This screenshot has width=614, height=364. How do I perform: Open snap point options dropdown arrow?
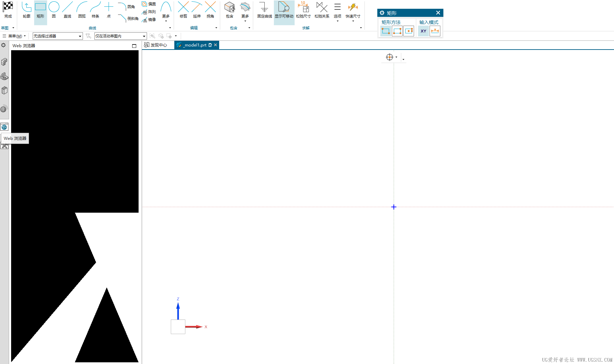[396, 57]
